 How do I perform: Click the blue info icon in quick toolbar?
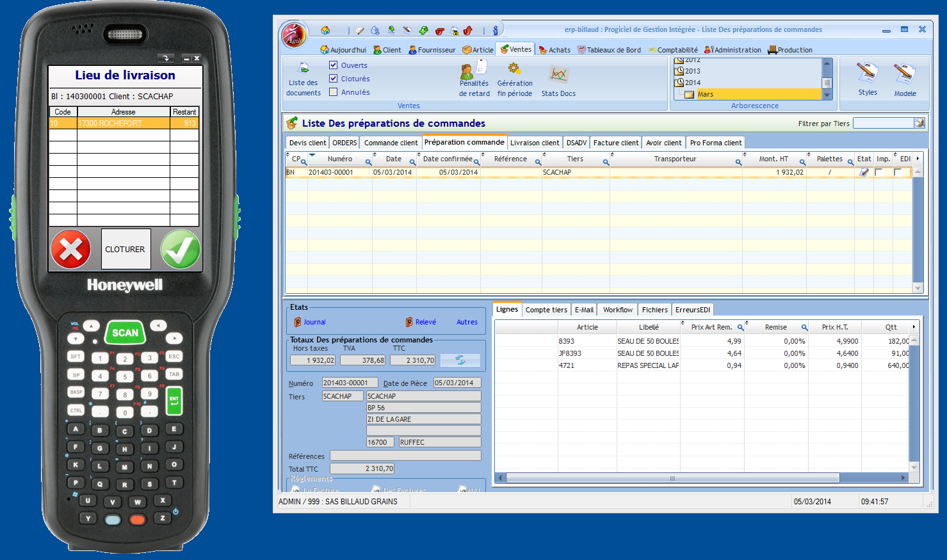[x=495, y=30]
